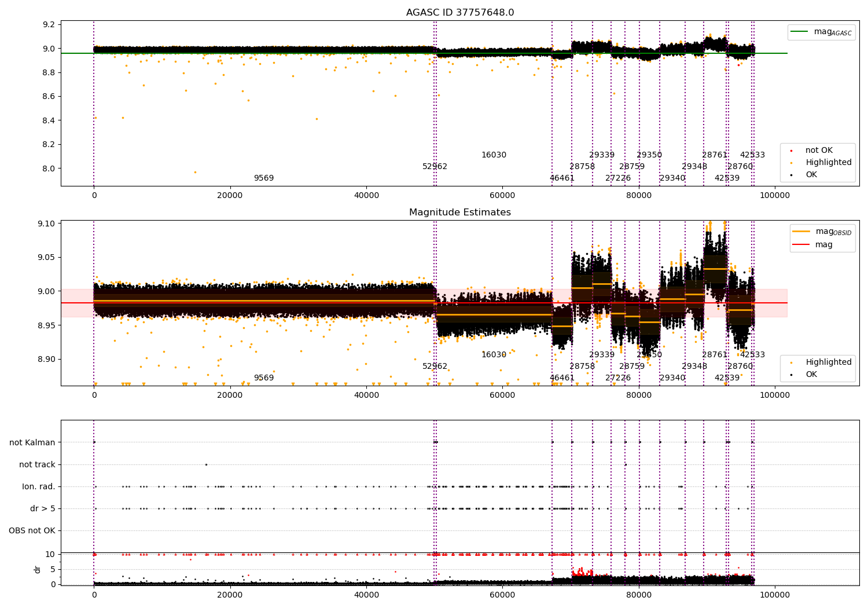The width and height of the screenshot is (868, 608).
Task: Click the 20000 x-axis tick of the top plot
Action: [x=230, y=196]
